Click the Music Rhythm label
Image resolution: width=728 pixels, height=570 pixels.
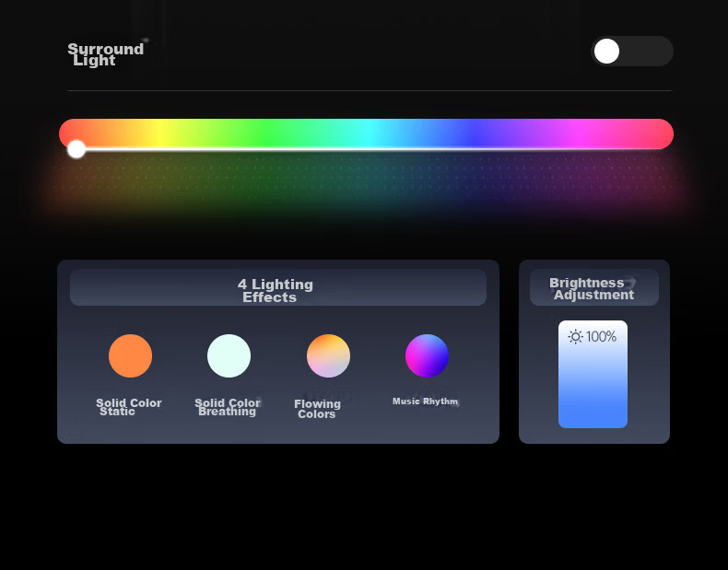pyautogui.click(x=426, y=401)
